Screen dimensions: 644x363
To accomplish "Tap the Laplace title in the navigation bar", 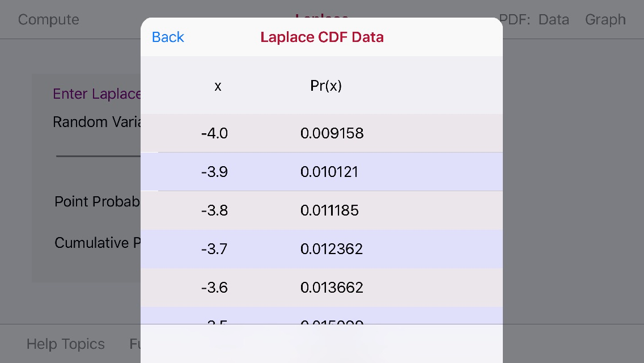I will tap(322, 19).
